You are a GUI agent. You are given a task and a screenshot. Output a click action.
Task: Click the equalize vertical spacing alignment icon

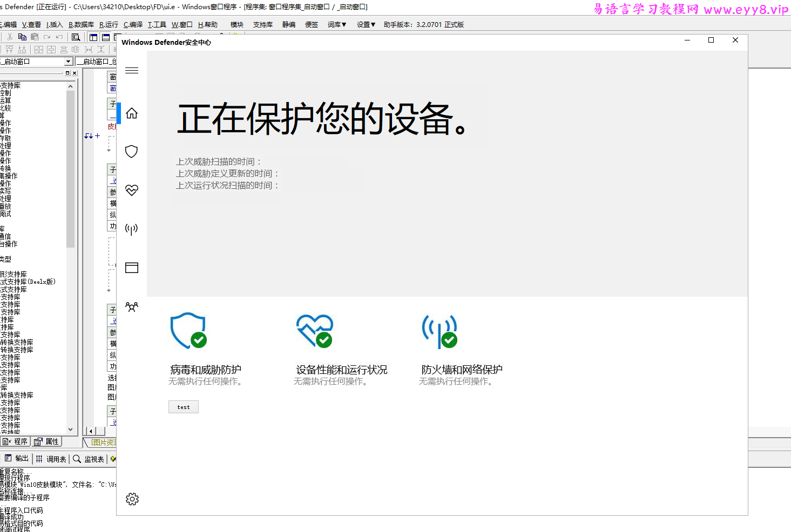tap(101, 50)
